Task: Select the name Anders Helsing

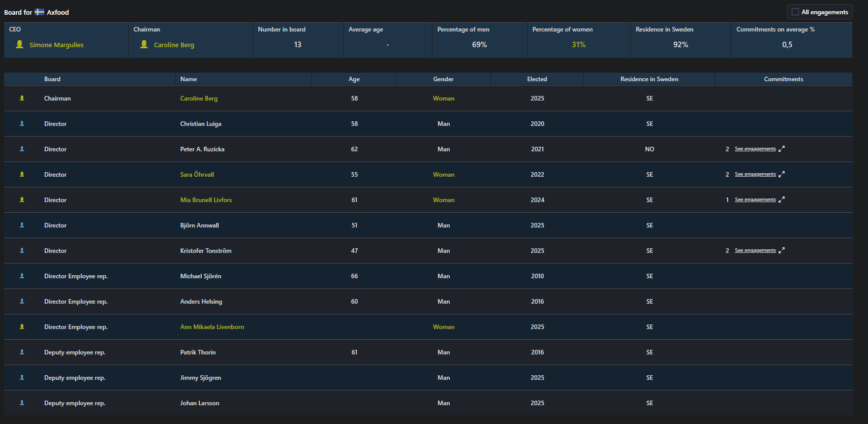Action: click(x=201, y=302)
